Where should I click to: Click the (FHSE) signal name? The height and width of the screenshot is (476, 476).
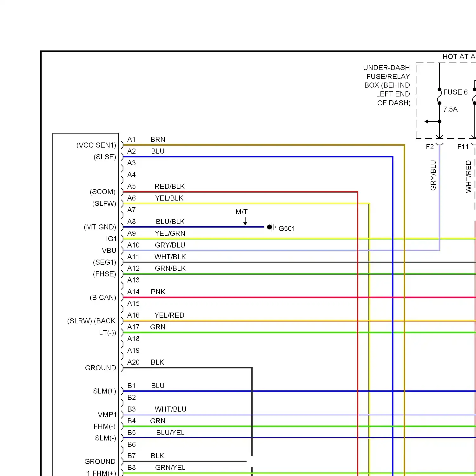pos(104,274)
